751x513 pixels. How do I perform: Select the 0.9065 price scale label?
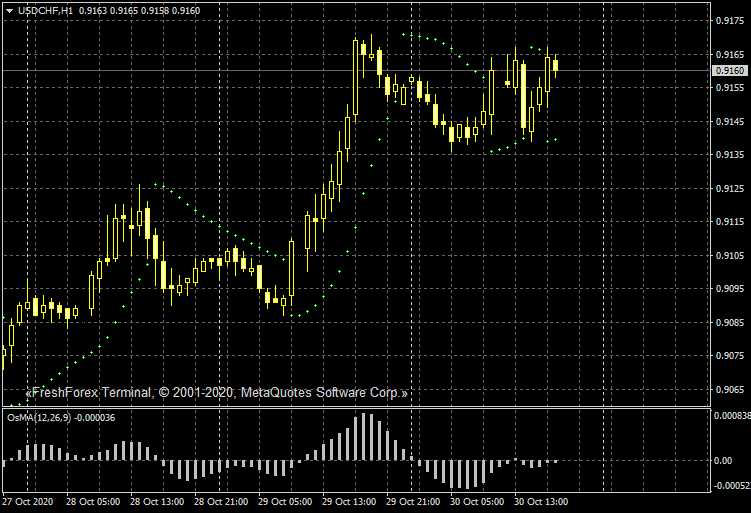coord(730,389)
